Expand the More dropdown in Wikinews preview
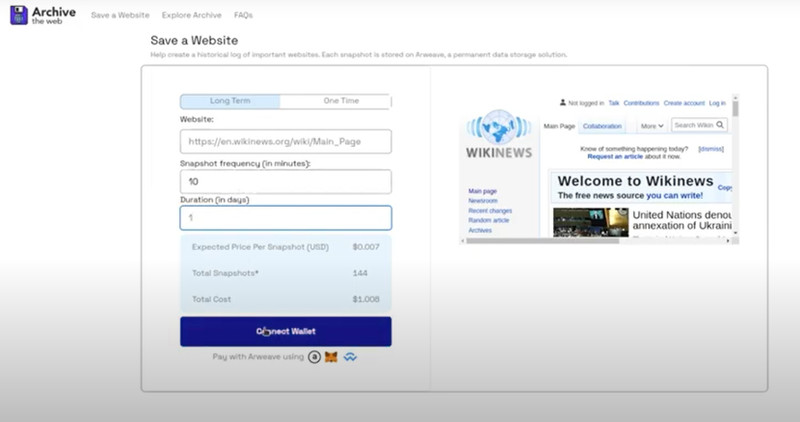The height and width of the screenshot is (422, 800). pos(652,126)
